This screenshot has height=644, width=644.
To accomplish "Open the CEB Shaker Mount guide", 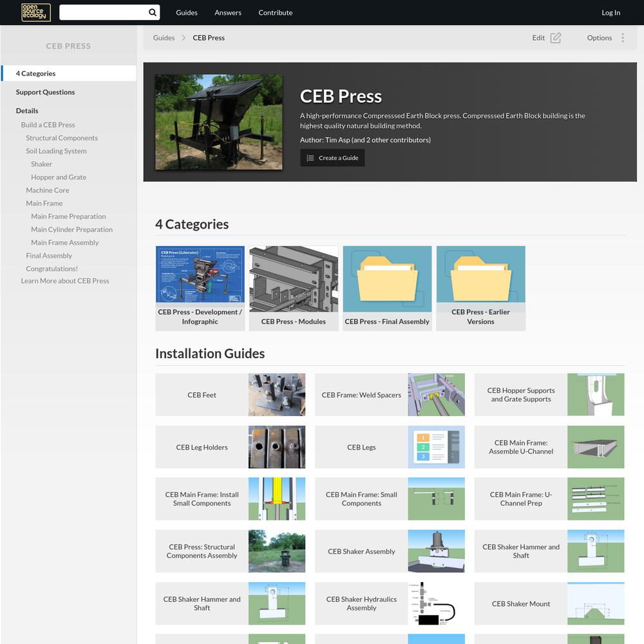I will pyautogui.click(x=549, y=604).
